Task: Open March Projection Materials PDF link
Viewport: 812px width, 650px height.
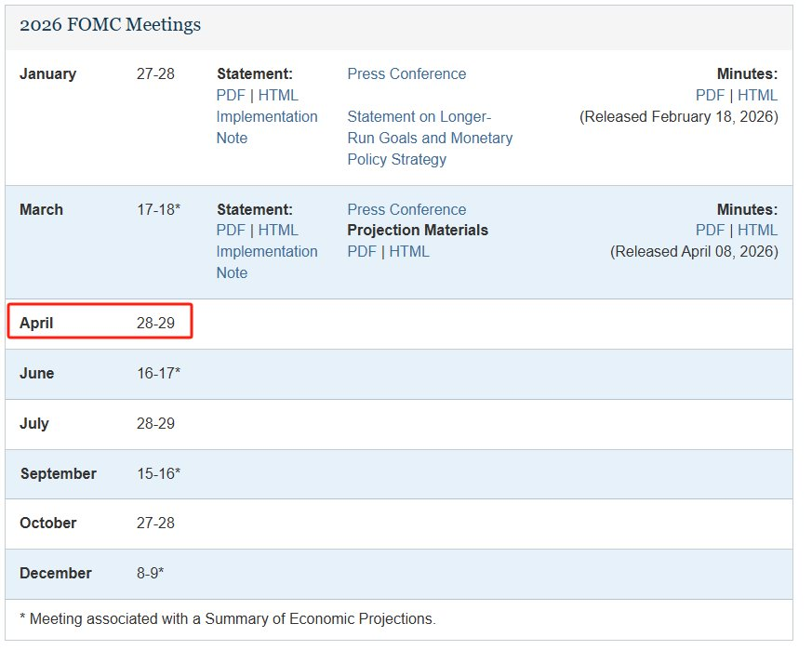Action: click(x=362, y=251)
